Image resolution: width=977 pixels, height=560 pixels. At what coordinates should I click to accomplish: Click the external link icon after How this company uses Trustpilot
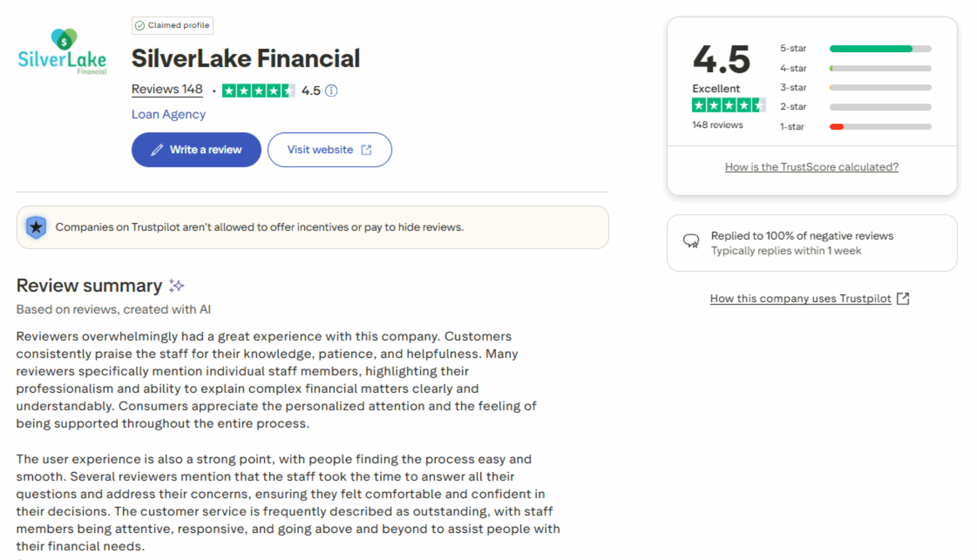point(904,298)
